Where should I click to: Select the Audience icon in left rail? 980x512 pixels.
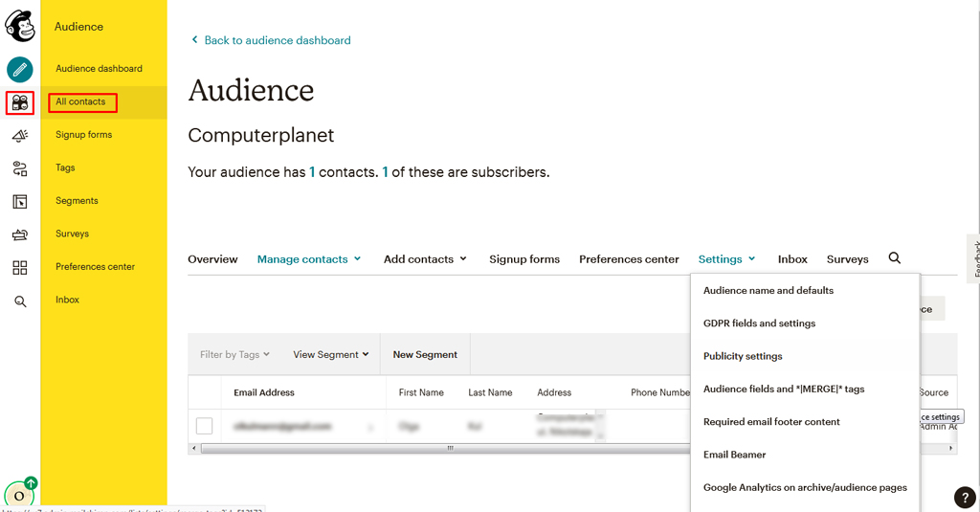coord(20,102)
